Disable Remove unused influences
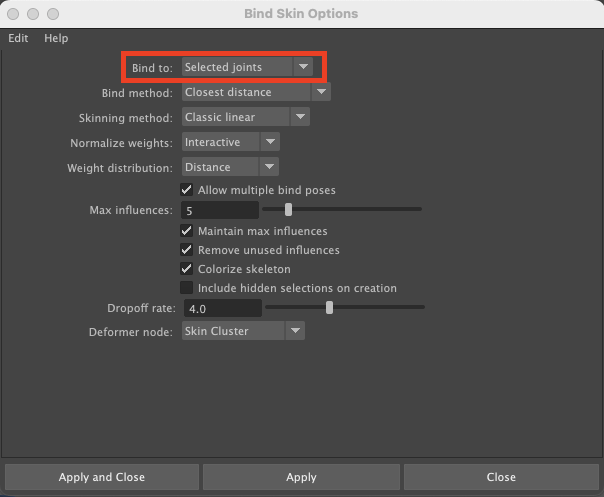604x497 pixels. point(187,250)
